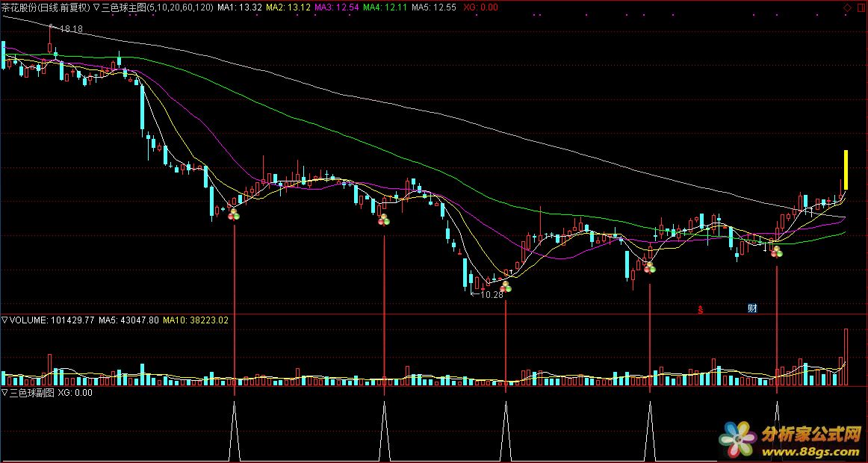Select the green MA4: 12.11 value
868x463 pixels.
click(385, 7)
